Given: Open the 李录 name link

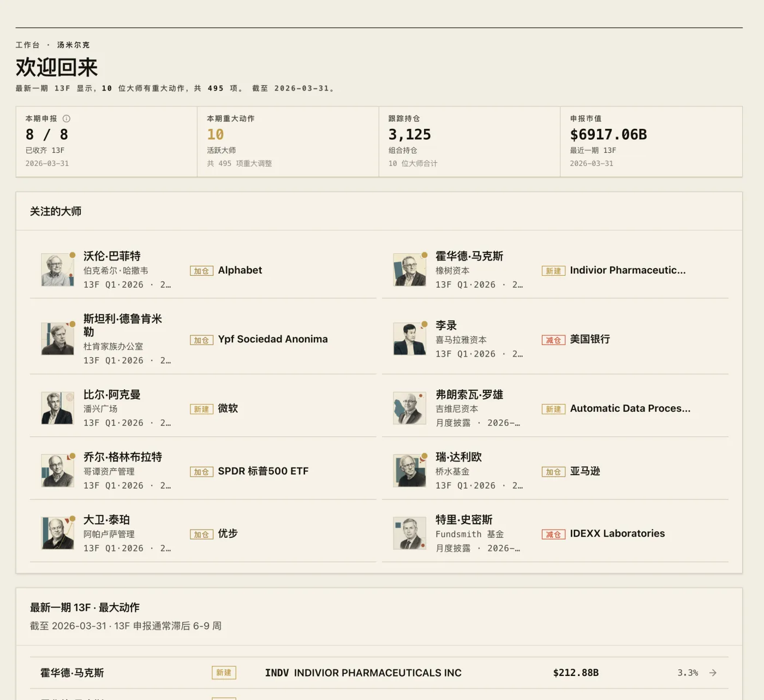Looking at the screenshot, I should pyautogui.click(x=446, y=325).
